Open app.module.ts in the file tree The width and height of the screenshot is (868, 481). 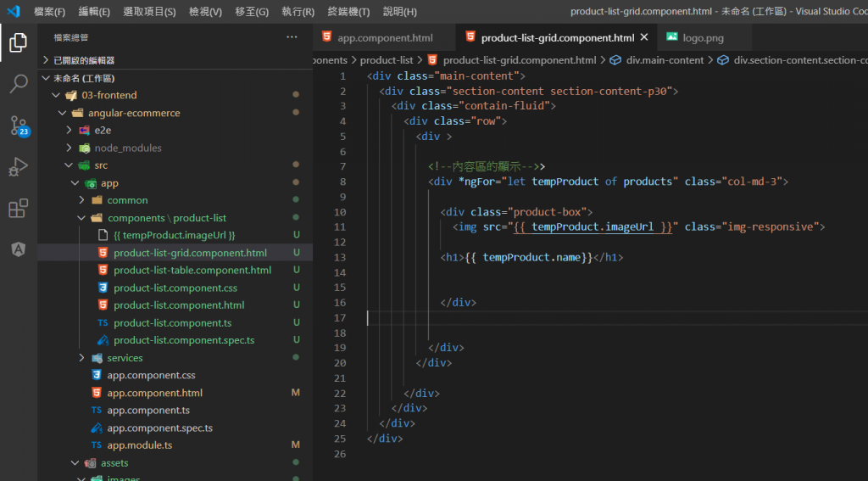tap(139, 445)
